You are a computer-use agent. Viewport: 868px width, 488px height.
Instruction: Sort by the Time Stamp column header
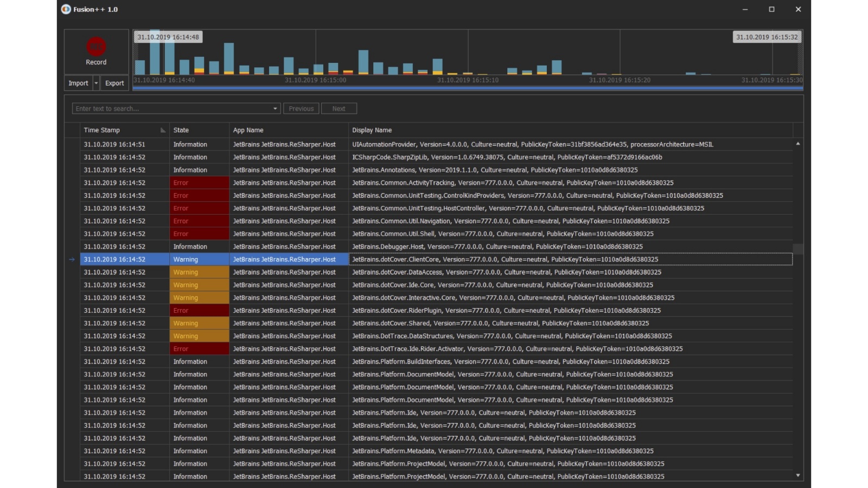point(125,130)
